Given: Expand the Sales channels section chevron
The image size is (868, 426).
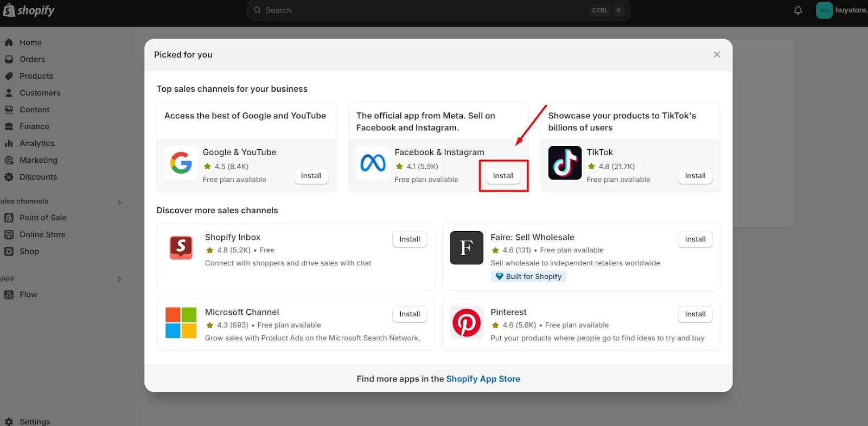Looking at the screenshot, I should tap(119, 202).
